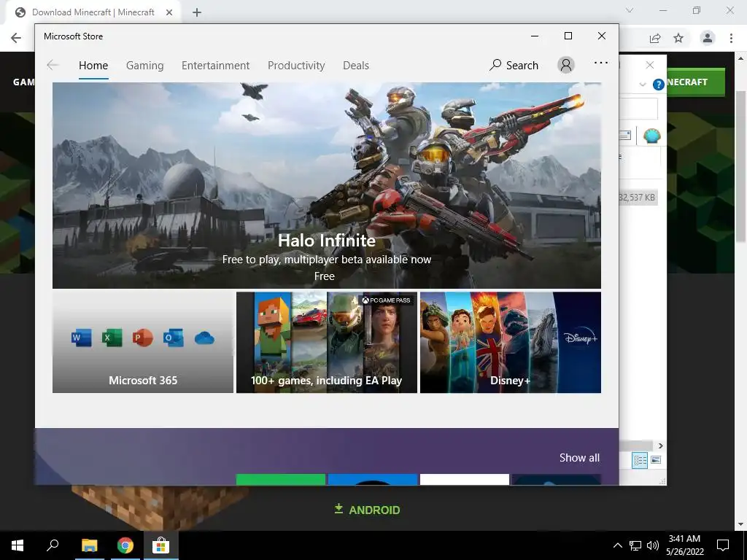747x560 pixels.
Task: Open the volume tray icon
Action: click(x=653, y=545)
